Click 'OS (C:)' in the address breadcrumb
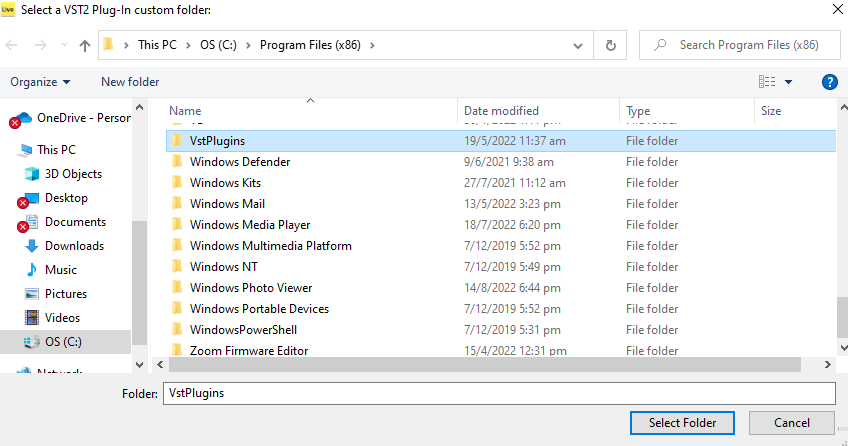 click(x=218, y=45)
